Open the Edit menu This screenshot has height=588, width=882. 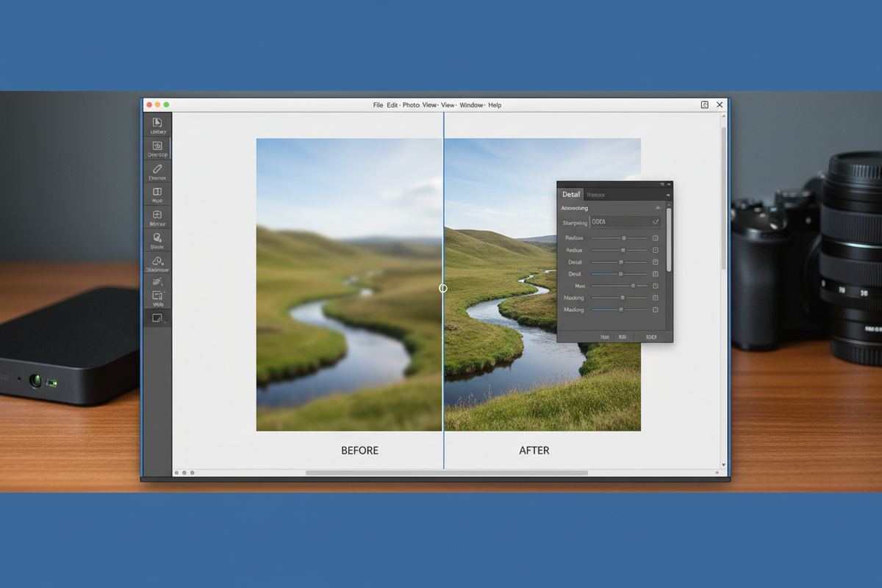[x=392, y=105]
